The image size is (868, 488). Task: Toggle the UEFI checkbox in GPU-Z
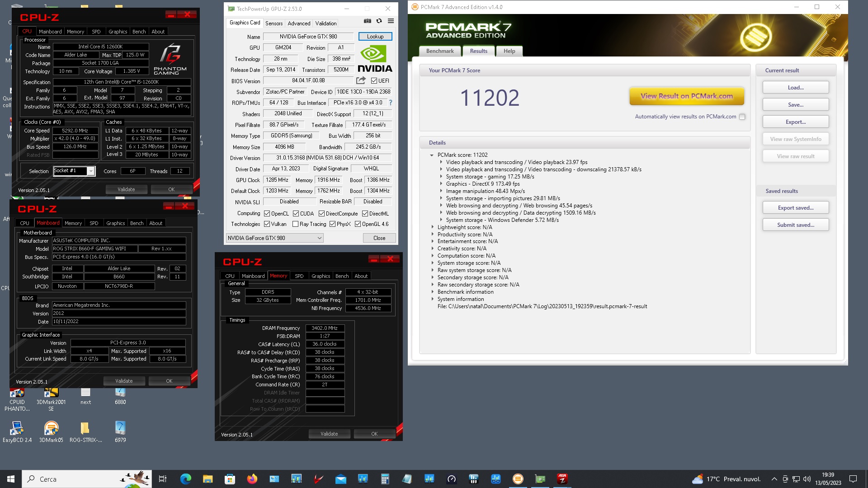tap(374, 81)
